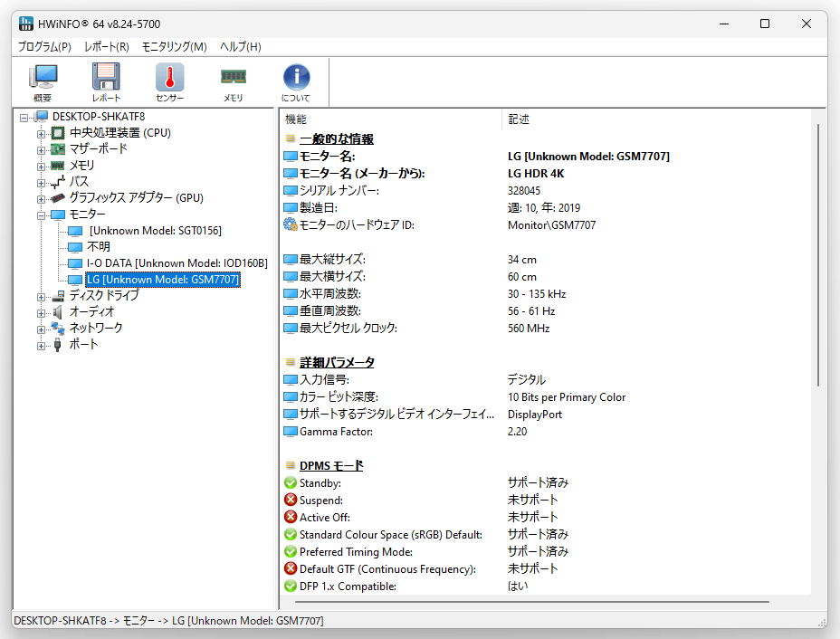Viewport: 840px width, 639px height.
Task: Select the SGT0156 monitor entry
Action: pos(156,230)
